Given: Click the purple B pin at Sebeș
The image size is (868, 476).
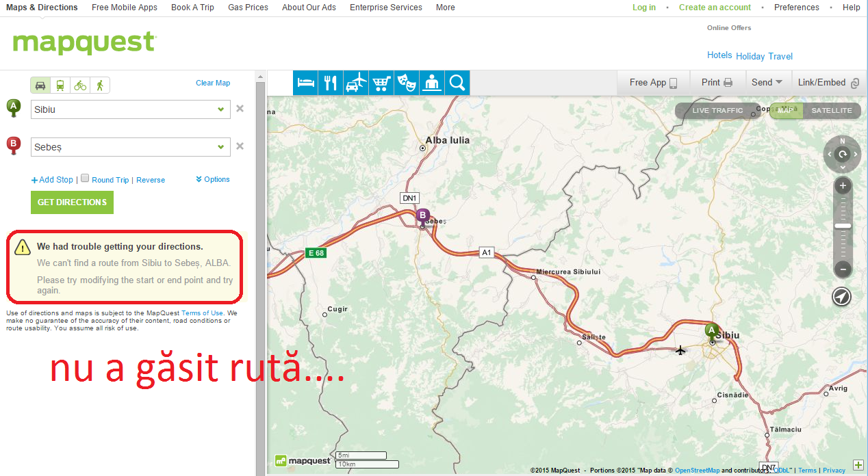Looking at the screenshot, I should pos(423,216).
